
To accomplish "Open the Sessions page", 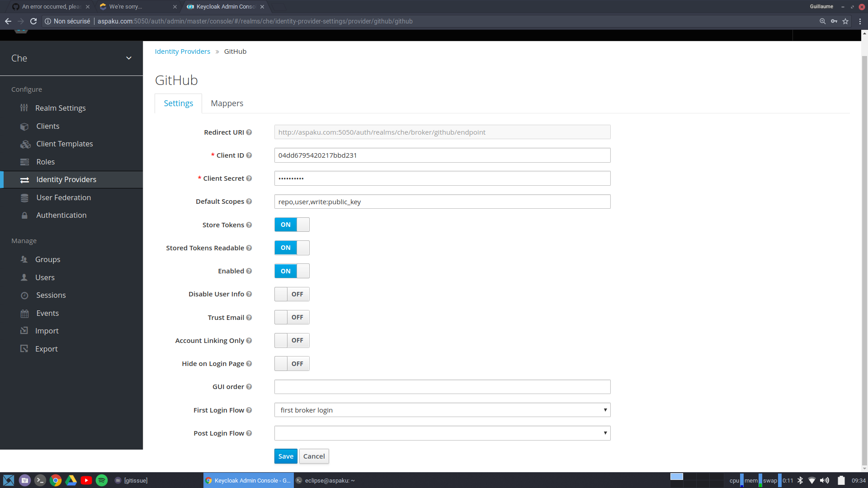I will coord(51,295).
